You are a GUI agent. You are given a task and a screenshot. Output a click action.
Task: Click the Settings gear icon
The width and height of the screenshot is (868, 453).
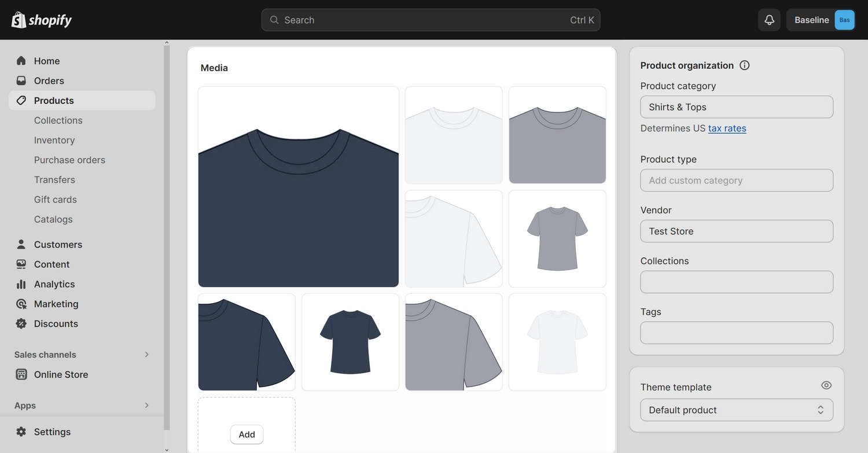(x=21, y=432)
